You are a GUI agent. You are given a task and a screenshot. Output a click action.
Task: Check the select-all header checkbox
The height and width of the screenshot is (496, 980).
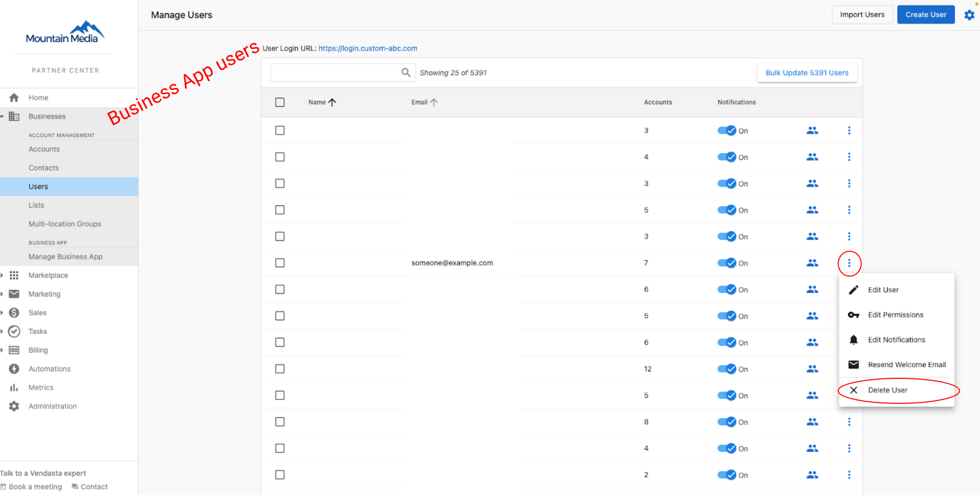tap(280, 102)
